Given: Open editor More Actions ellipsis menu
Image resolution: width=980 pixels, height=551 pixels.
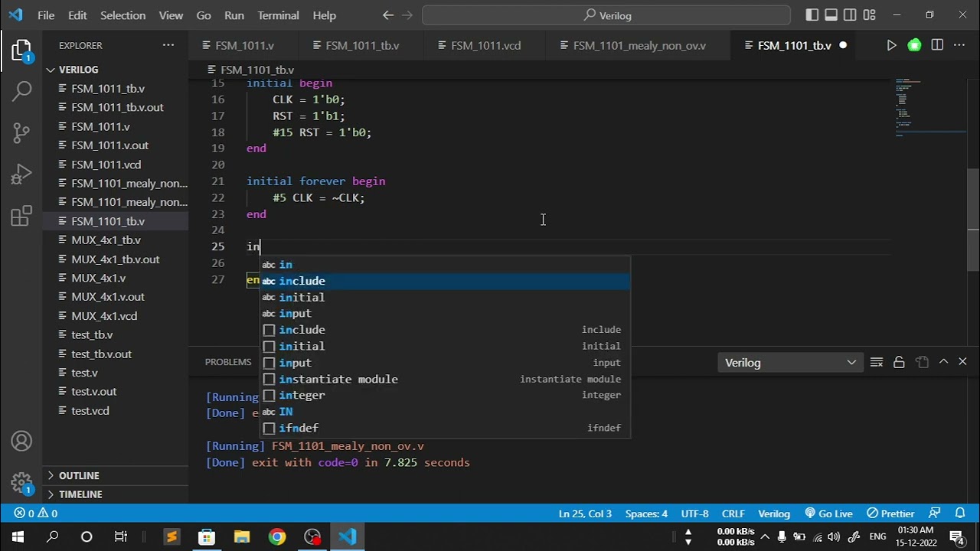Looking at the screenshot, I should [959, 46].
